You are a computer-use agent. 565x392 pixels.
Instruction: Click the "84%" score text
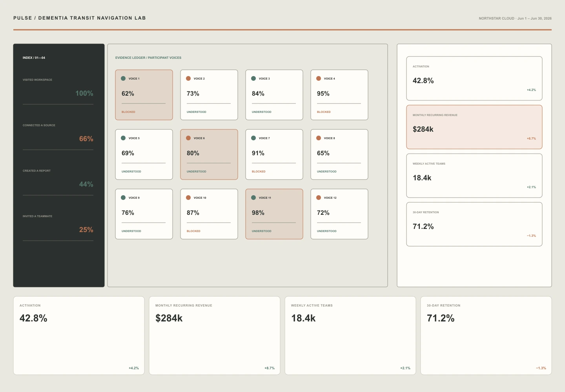(258, 94)
